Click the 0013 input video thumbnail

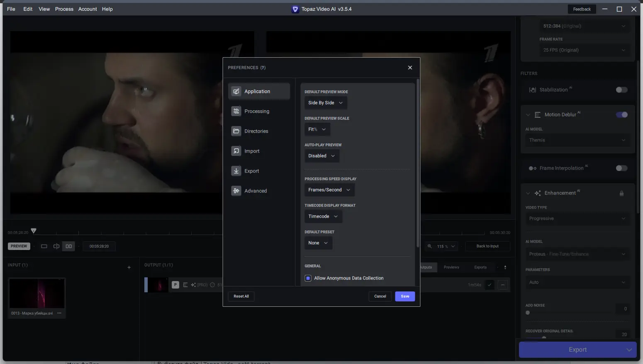[37, 293]
